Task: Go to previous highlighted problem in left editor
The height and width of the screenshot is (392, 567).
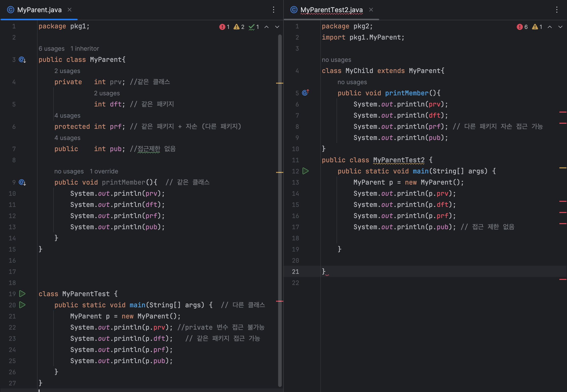Action: click(266, 27)
